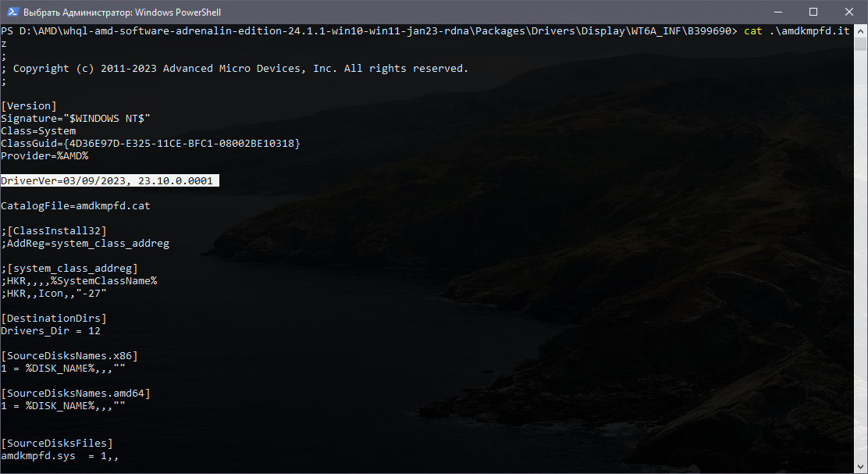Click the scrollbar down arrow

point(860,466)
